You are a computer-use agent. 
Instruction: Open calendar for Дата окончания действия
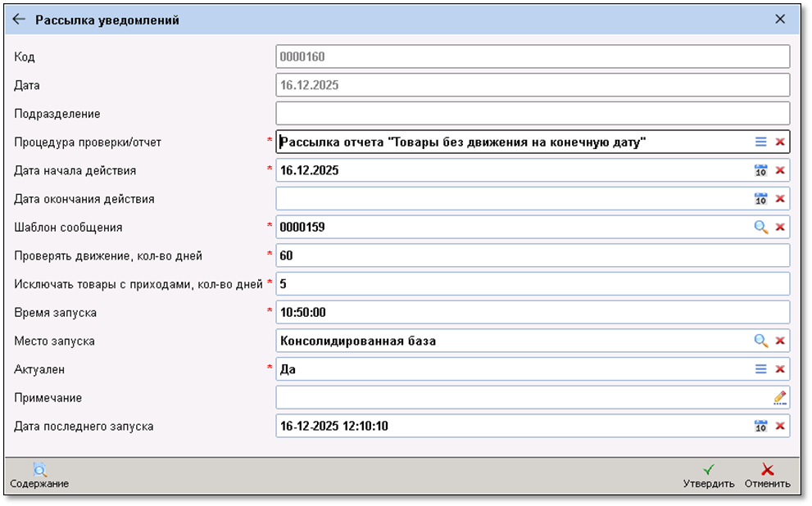tap(760, 199)
